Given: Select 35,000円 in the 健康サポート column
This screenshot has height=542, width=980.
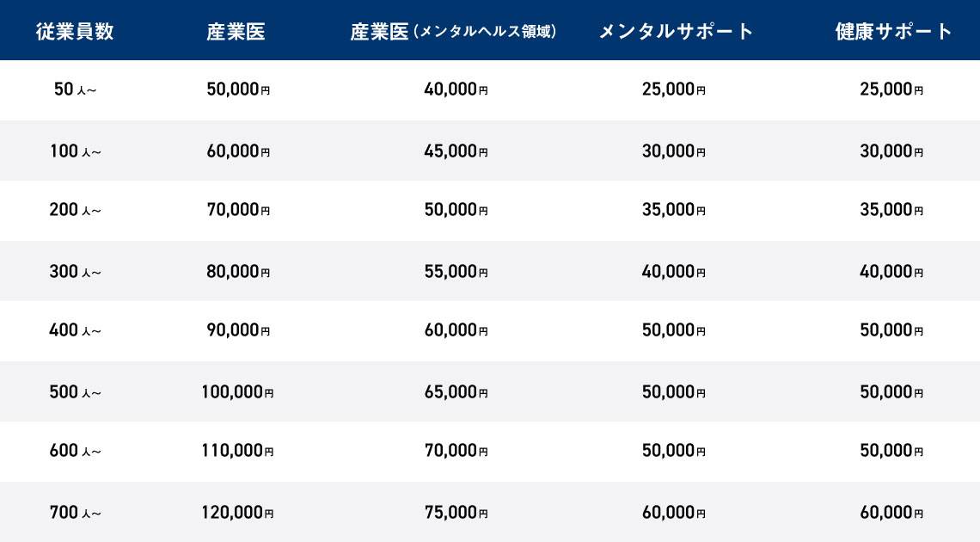Looking at the screenshot, I should [891, 210].
